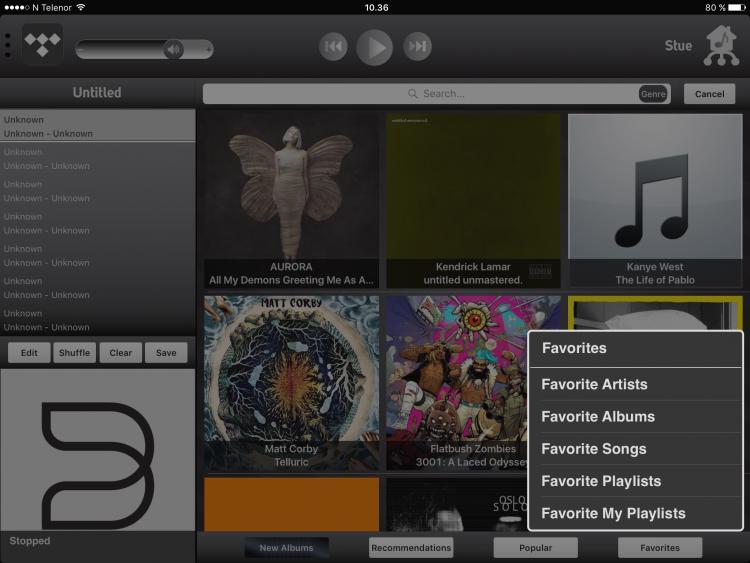Tap the Wi-Fi status icon
750x563 pixels.
point(81,7)
